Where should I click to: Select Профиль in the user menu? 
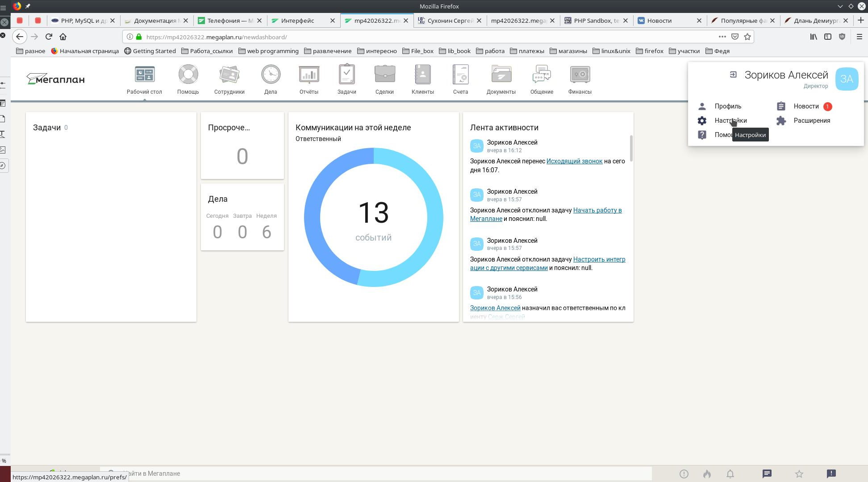pos(727,106)
